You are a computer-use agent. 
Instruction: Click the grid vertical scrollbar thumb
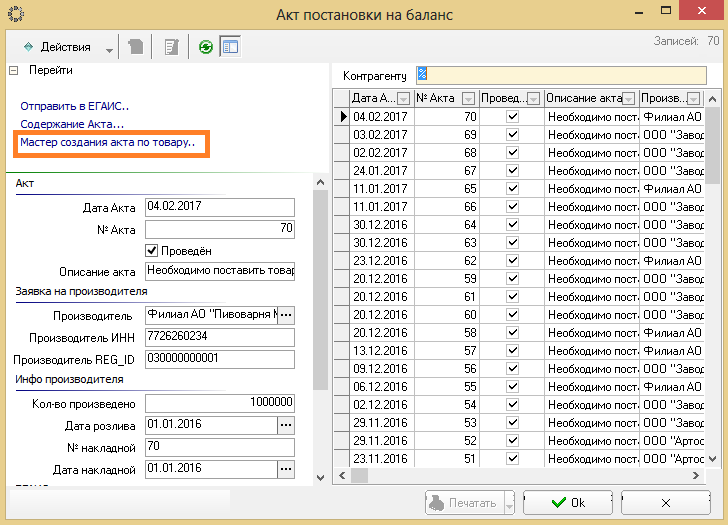coord(712,146)
